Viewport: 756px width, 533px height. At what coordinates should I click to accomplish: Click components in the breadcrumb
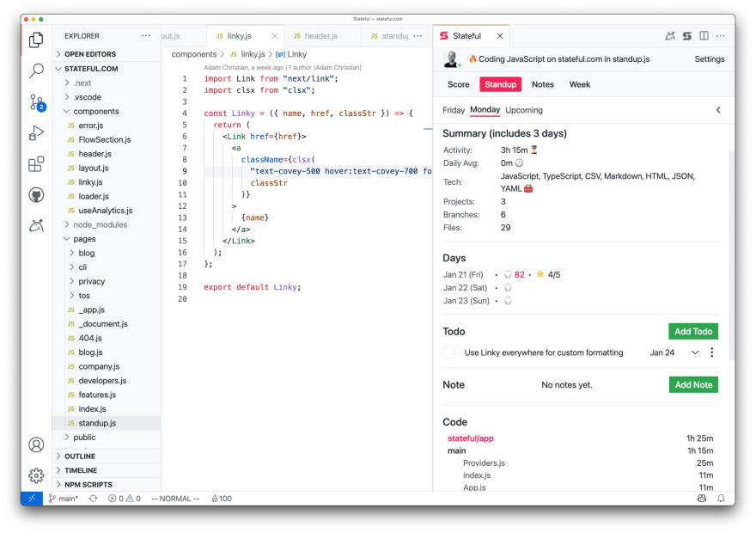pos(194,54)
